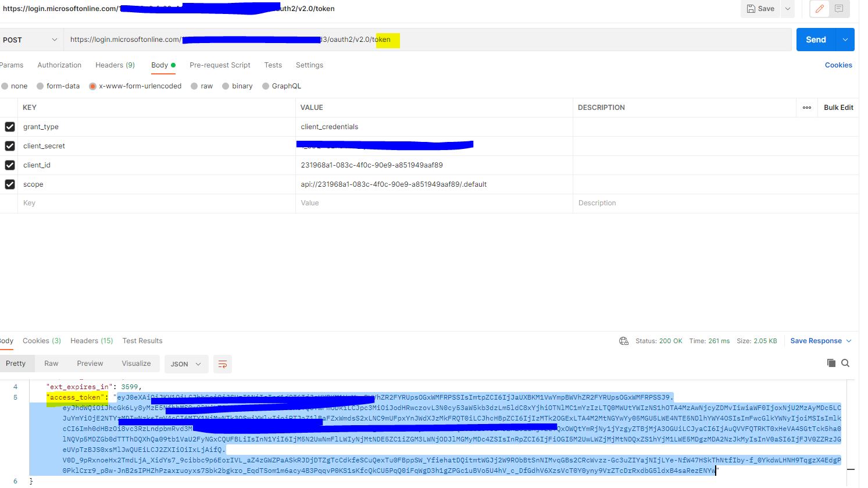Viewport: 868px width, 488px height.
Task: Open the Save options dropdown arrow
Action: tap(788, 9)
